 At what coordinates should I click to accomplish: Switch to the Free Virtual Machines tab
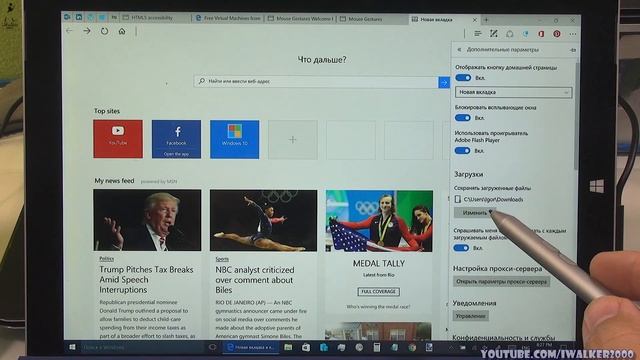point(228,18)
